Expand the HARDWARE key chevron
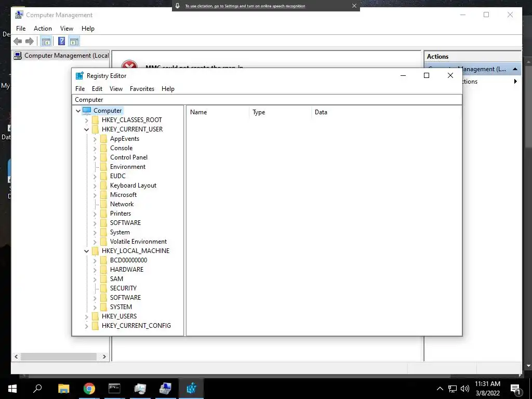This screenshot has height=399, width=532. [95, 270]
